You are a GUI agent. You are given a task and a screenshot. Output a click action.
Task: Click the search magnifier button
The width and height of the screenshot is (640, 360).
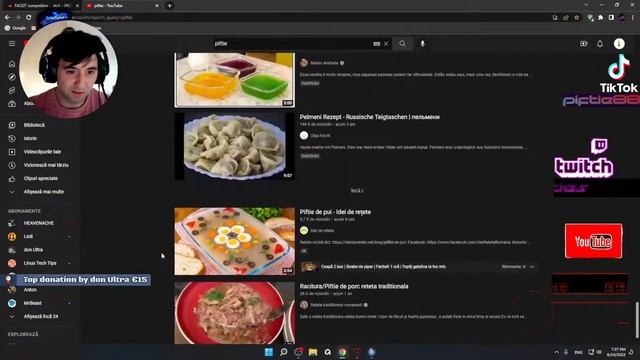(x=402, y=44)
